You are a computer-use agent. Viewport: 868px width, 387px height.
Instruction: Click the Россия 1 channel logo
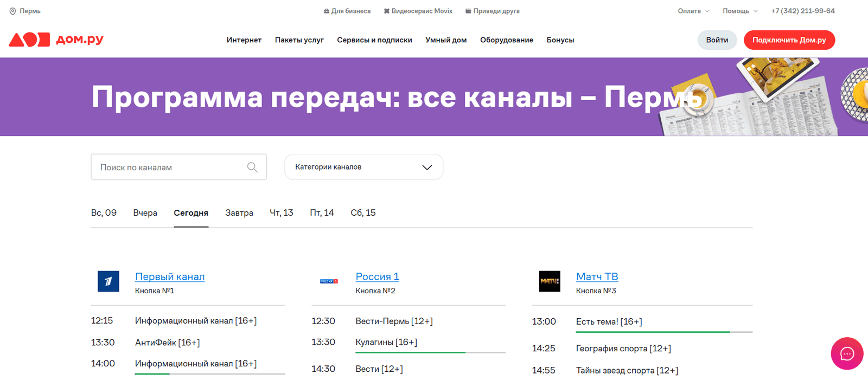tap(329, 281)
